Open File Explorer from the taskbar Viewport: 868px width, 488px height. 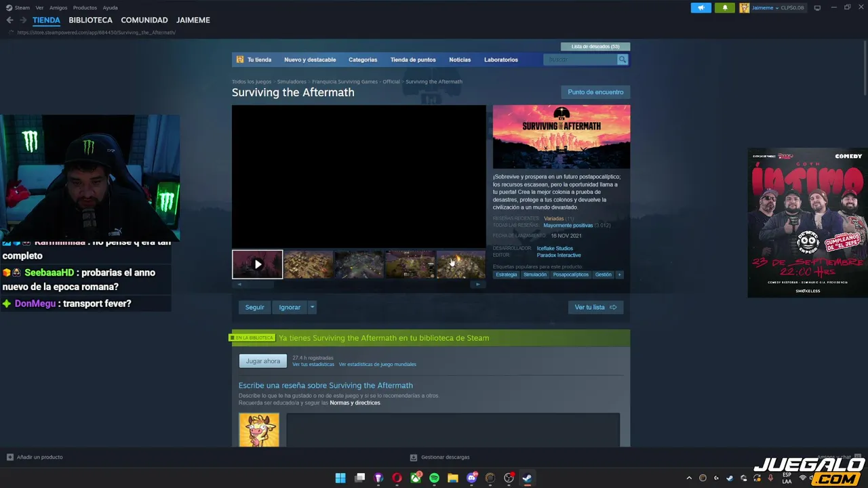tap(453, 478)
